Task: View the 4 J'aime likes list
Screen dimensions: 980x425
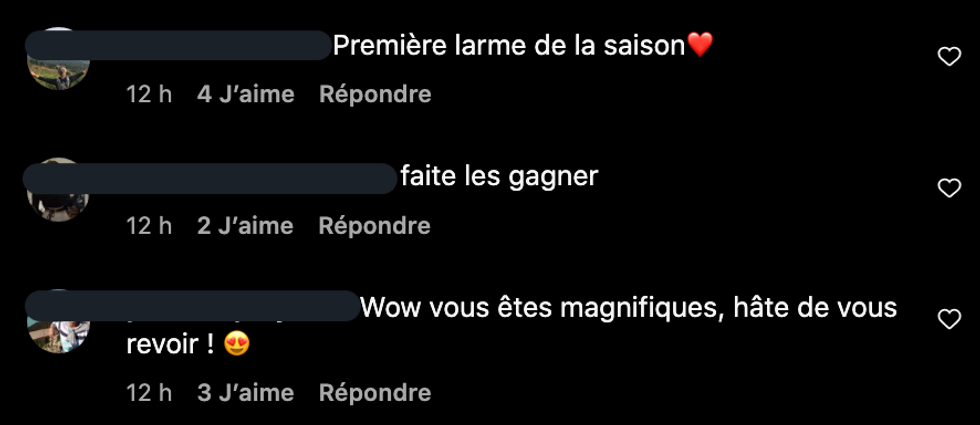Action: [x=246, y=94]
